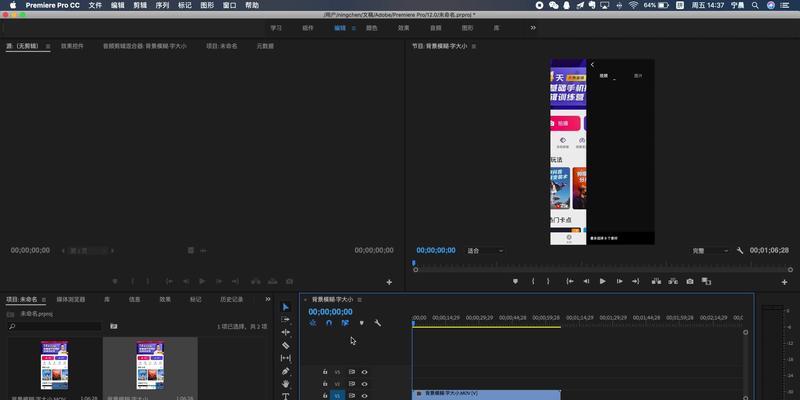
Task: Select the Ripple Edit tool
Action: [x=285, y=332]
